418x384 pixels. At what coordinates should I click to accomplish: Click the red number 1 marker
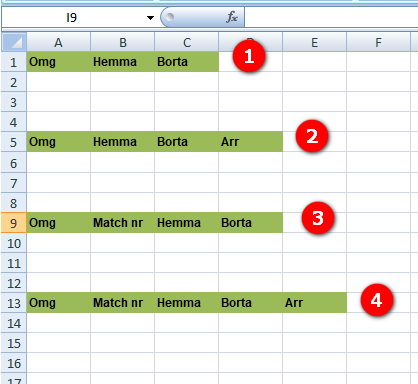click(x=249, y=56)
